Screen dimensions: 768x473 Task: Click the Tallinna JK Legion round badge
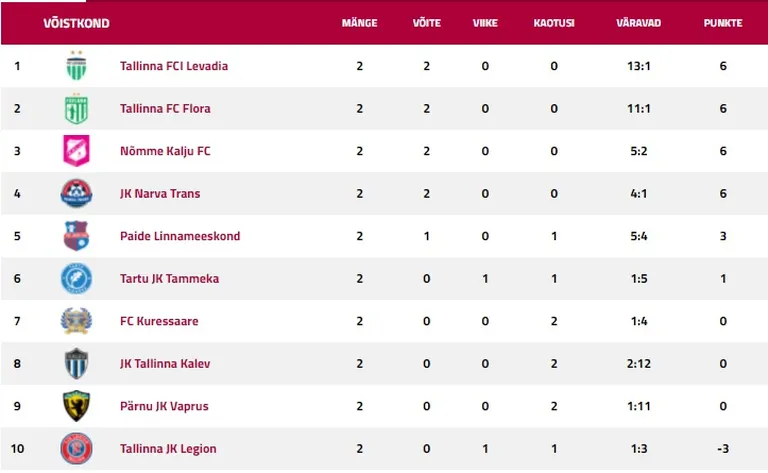pos(76,449)
